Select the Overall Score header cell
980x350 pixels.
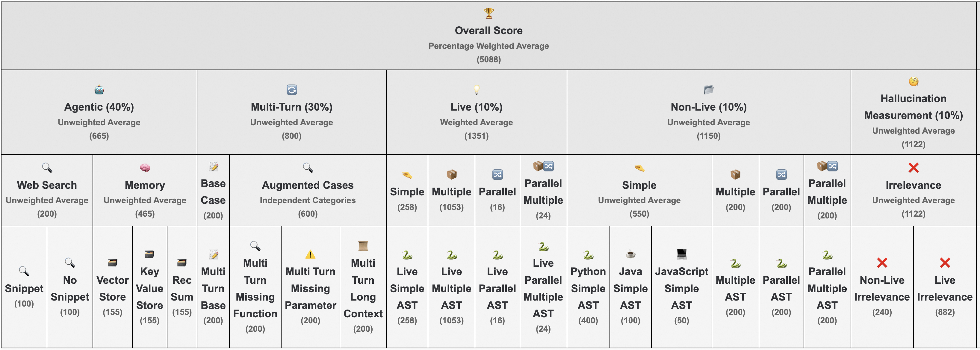click(x=489, y=36)
